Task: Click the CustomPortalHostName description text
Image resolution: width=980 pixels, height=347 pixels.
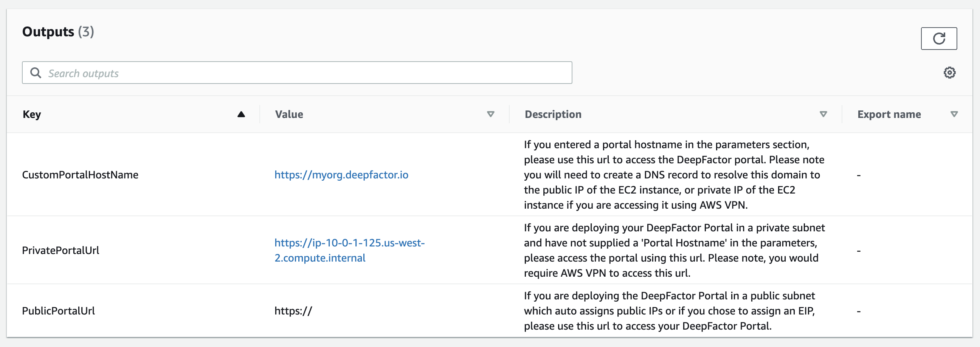Action: pos(674,175)
